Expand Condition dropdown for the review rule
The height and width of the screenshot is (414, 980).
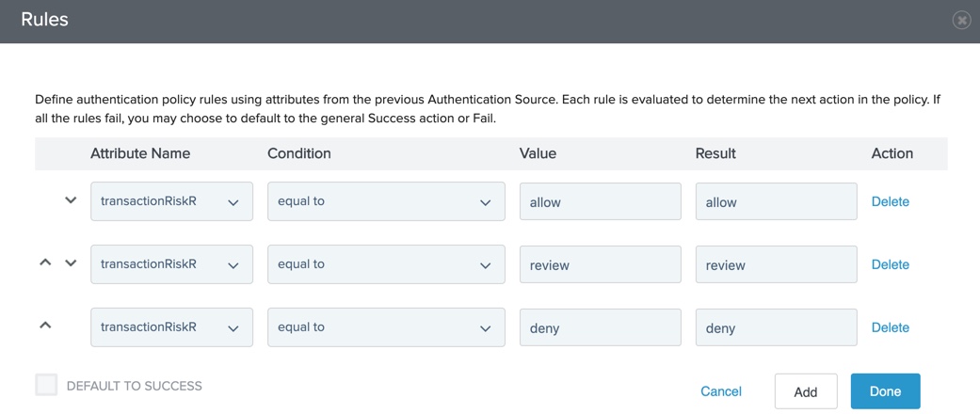point(386,264)
